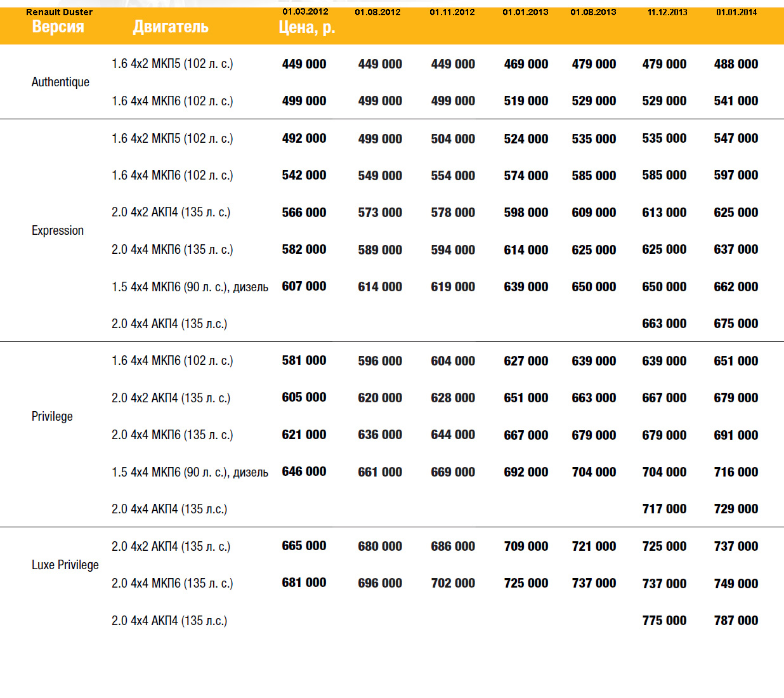Viewport: 784px width, 698px height.
Task: Click the price "775 000"
Action: coord(664,621)
